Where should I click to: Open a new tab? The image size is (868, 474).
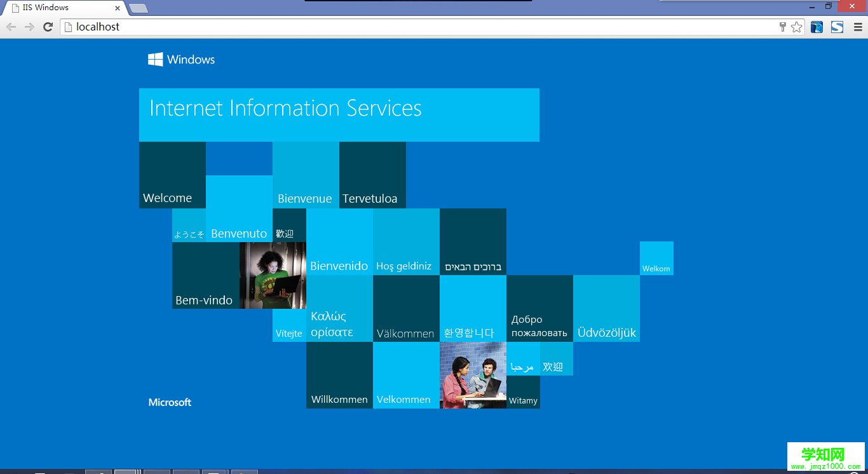(x=139, y=8)
